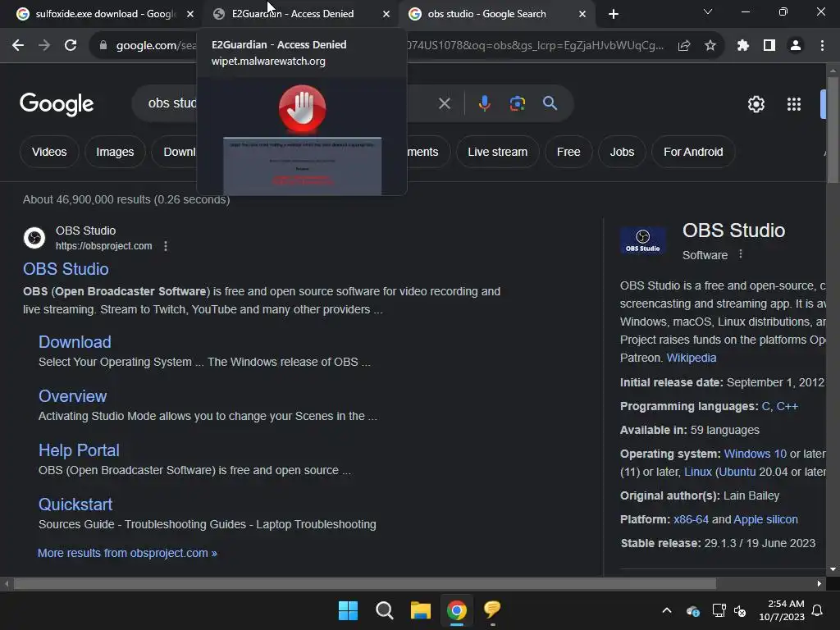
Task: Toggle Chrome side panel
Action: 769,46
